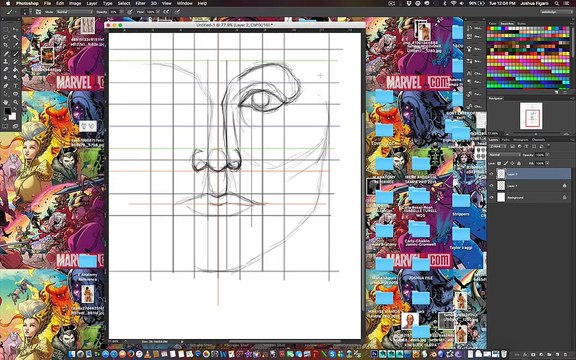Select the Path Selection tool
The width and height of the screenshot is (576, 360).
click(x=6, y=94)
